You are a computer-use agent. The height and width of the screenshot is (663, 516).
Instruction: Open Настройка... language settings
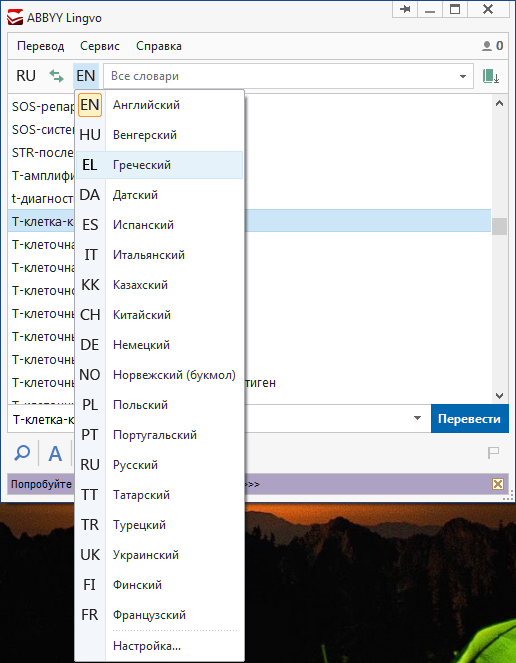pyautogui.click(x=159, y=646)
